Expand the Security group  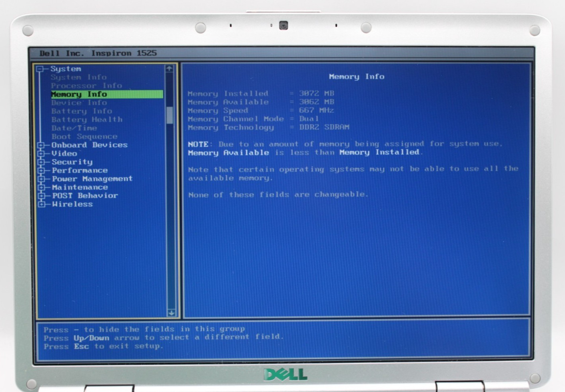41,162
